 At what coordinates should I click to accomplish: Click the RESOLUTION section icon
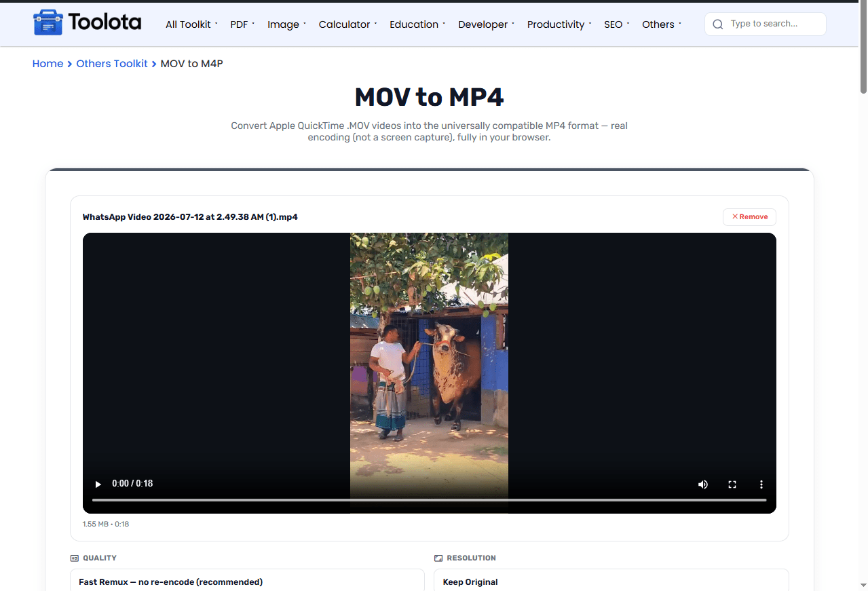click(438, 558)
